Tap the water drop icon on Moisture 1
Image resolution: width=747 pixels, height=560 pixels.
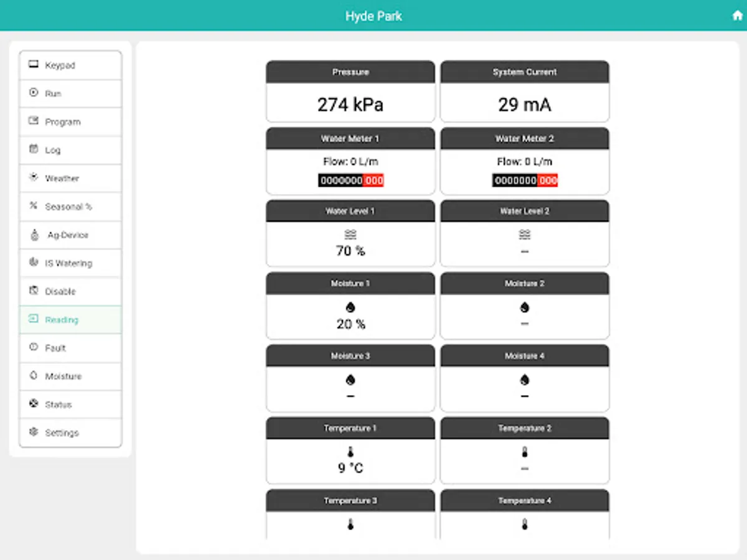[350, 306]
